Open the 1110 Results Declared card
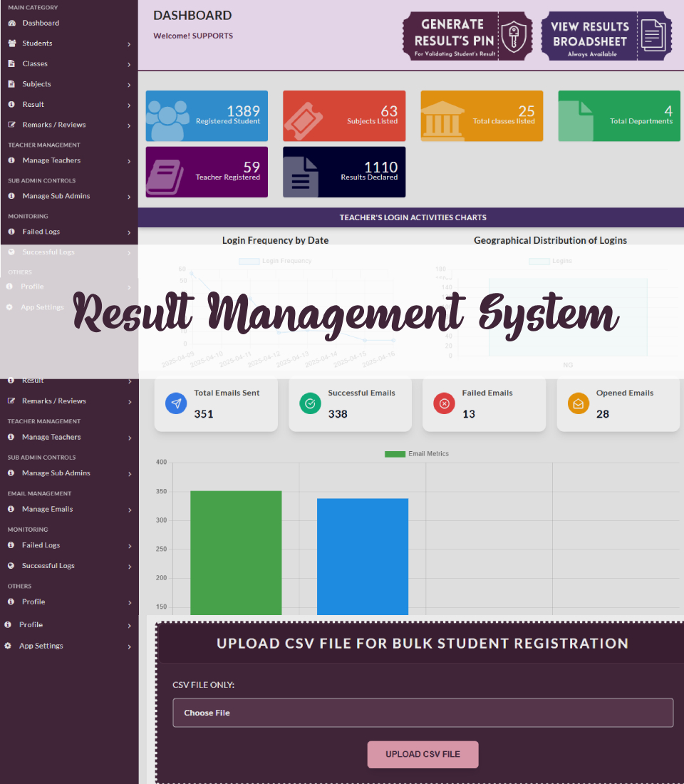The width and height of the screenshot is (684, 784). point(344,172)
